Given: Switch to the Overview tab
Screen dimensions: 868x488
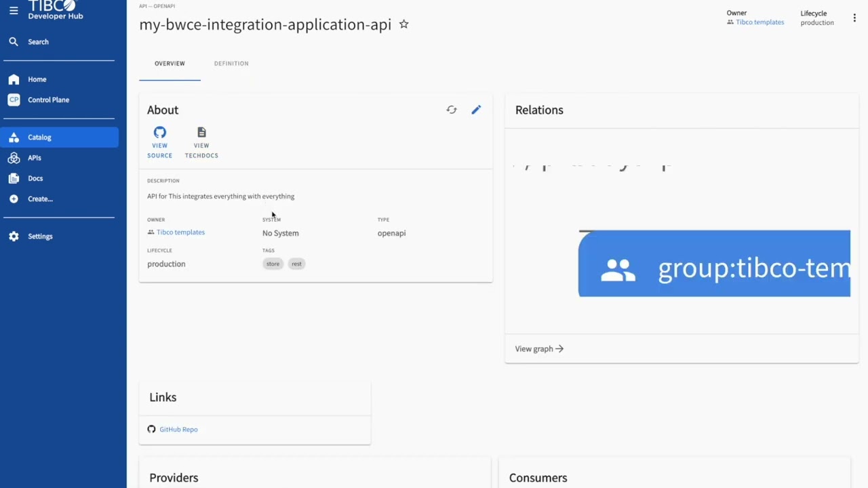Looking at the screenshot, I should click(x=170, y=64).
